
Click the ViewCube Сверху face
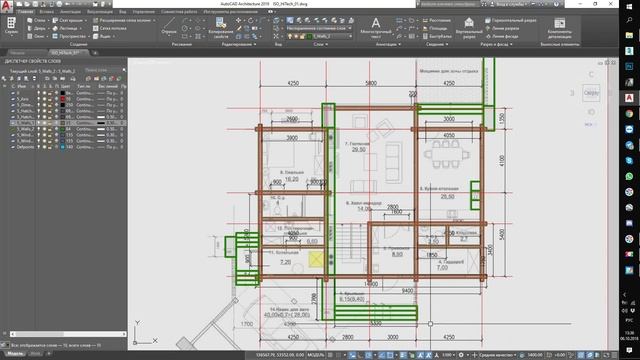pos(591,93)
